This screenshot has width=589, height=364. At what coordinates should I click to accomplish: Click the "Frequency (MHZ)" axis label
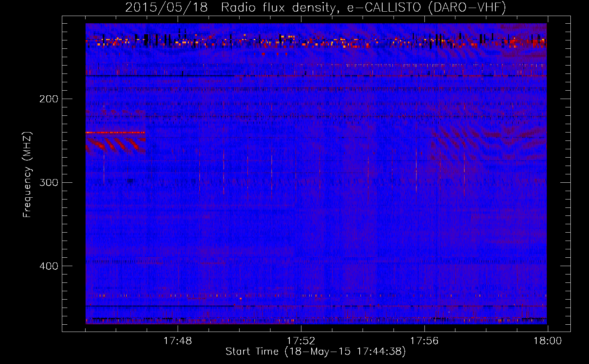[x=27, y=174]
